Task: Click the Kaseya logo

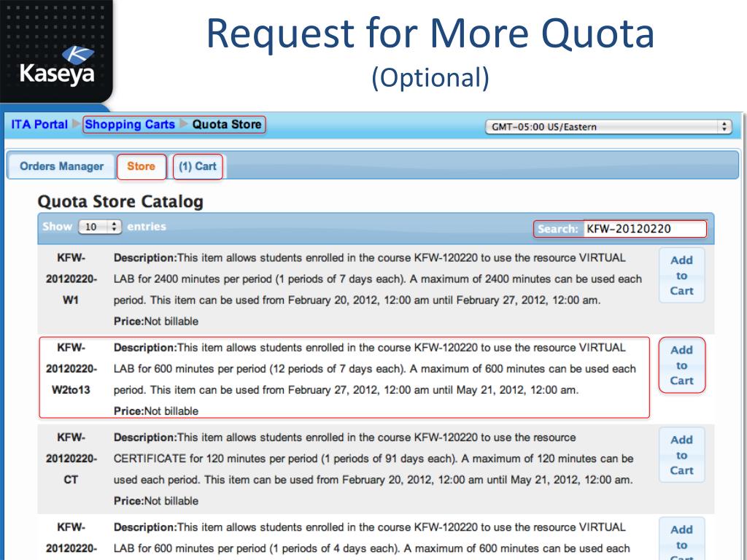Action: (x=57, y=65)
